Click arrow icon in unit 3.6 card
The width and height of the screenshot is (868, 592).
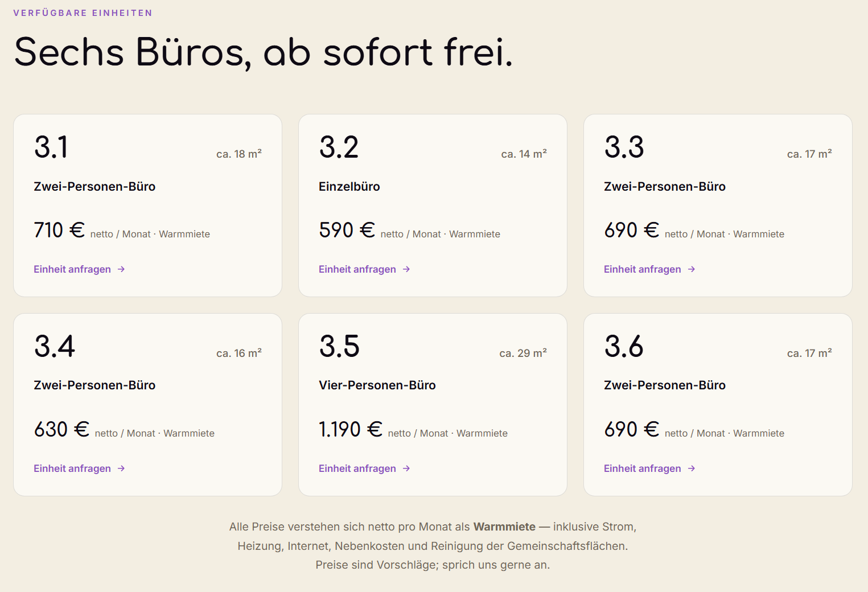(692, 468)
